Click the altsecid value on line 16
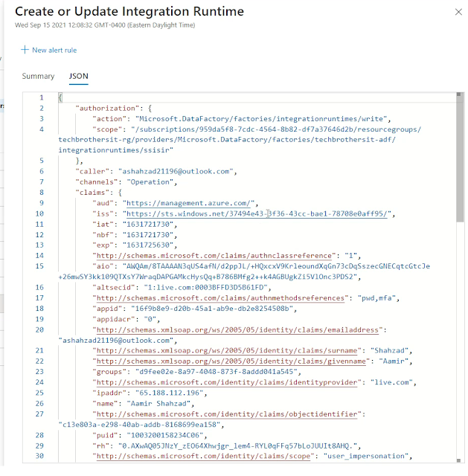Image resolution: width=468 pixels, height=476 pixels. tap(205, 288)
